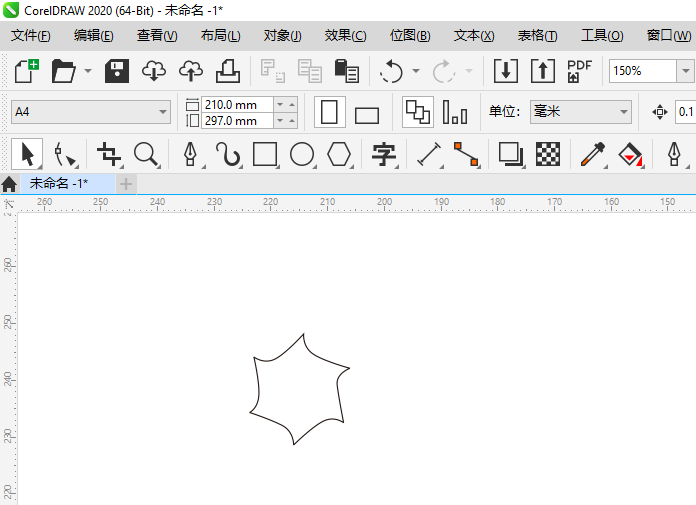Select the Interactive Fill bucket tool
Viewport: 696px width, 505px height.
(x=630, y=155)
